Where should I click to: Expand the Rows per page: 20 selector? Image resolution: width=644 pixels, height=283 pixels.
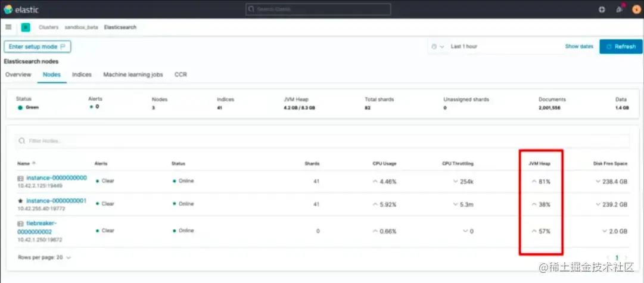(x=44, y=257)
